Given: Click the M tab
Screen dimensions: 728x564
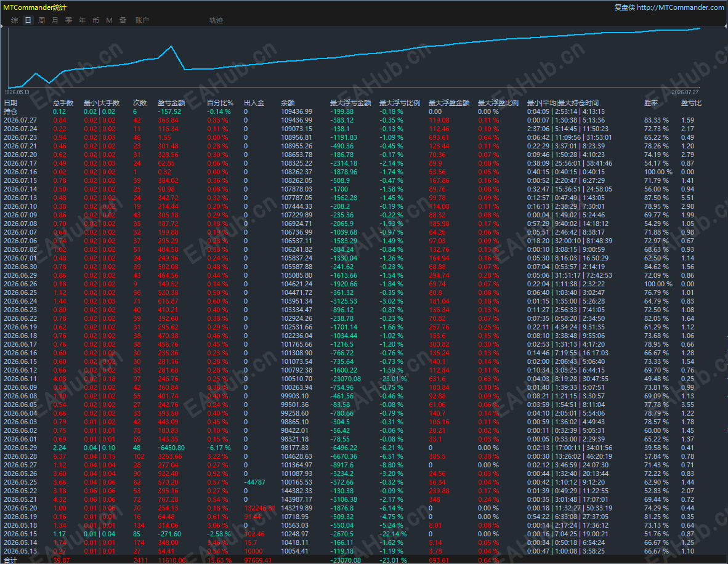Looking at the screenshot, I should [109, 20].
